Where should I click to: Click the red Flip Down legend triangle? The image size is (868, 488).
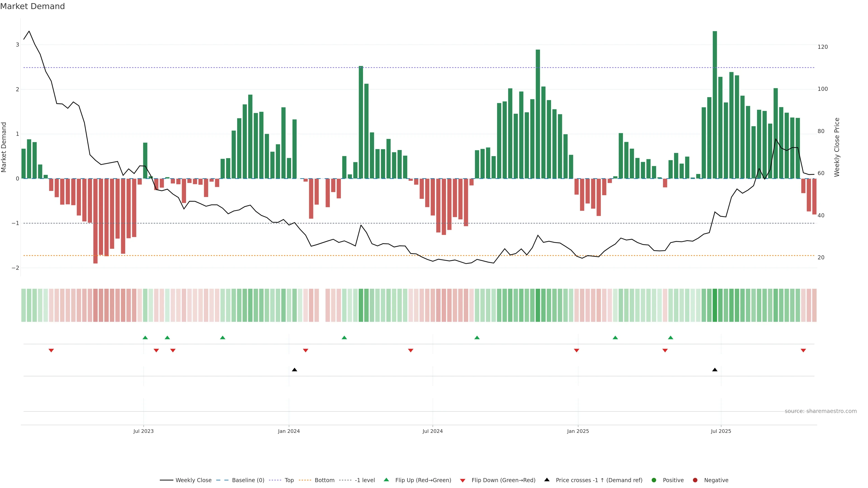pyautogui.click(x=463, y=480)
